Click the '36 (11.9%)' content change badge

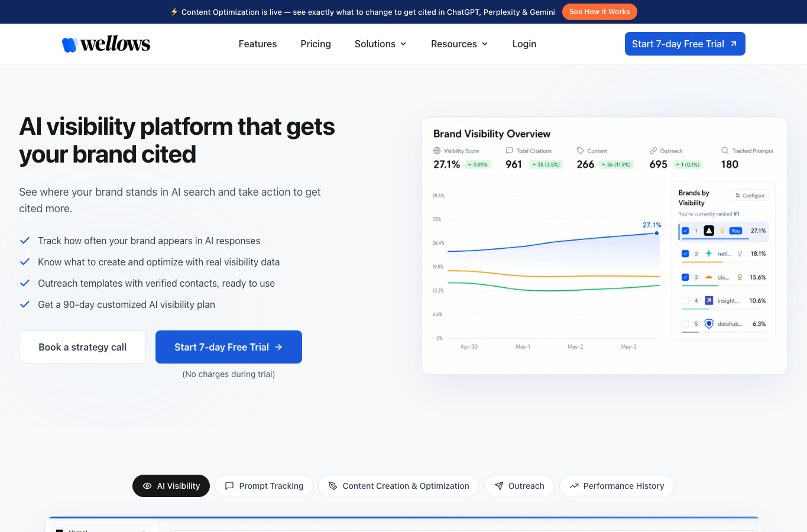(x=616, y=165)
